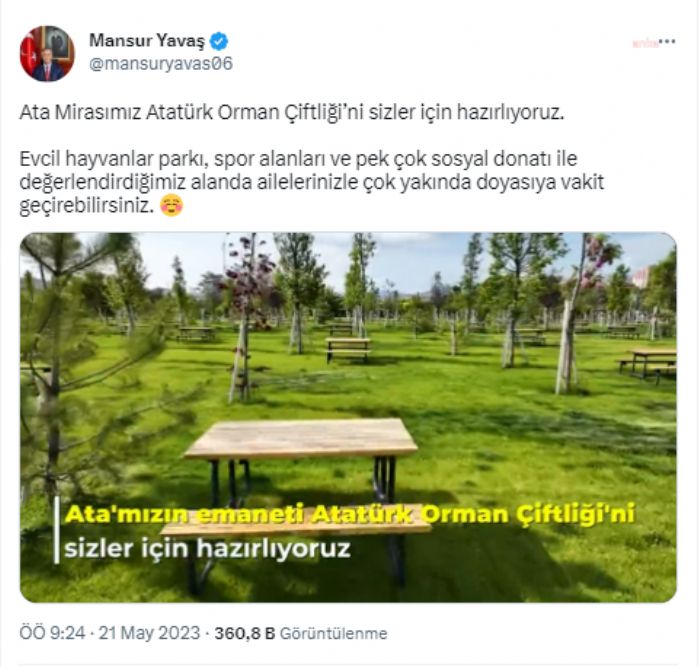This screenshot has height=667, width=700.
Task: Play the embedded park video
Action: [x=348, y=417]
